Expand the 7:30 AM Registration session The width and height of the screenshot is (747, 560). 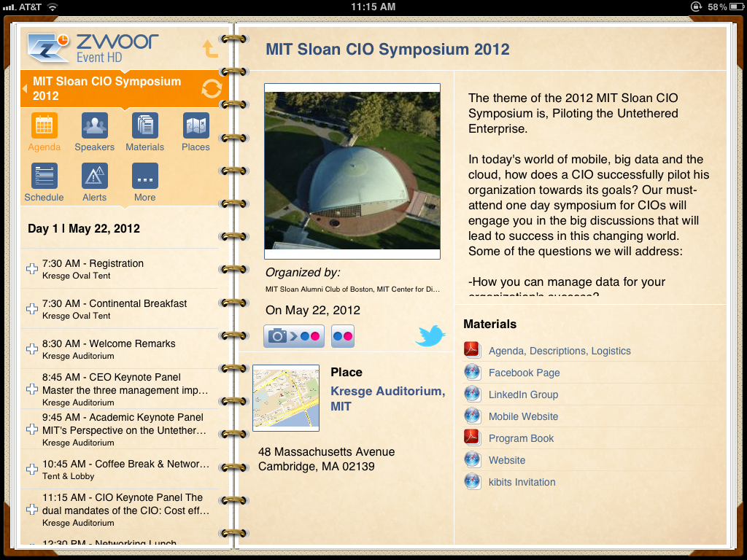pos(32,268)
